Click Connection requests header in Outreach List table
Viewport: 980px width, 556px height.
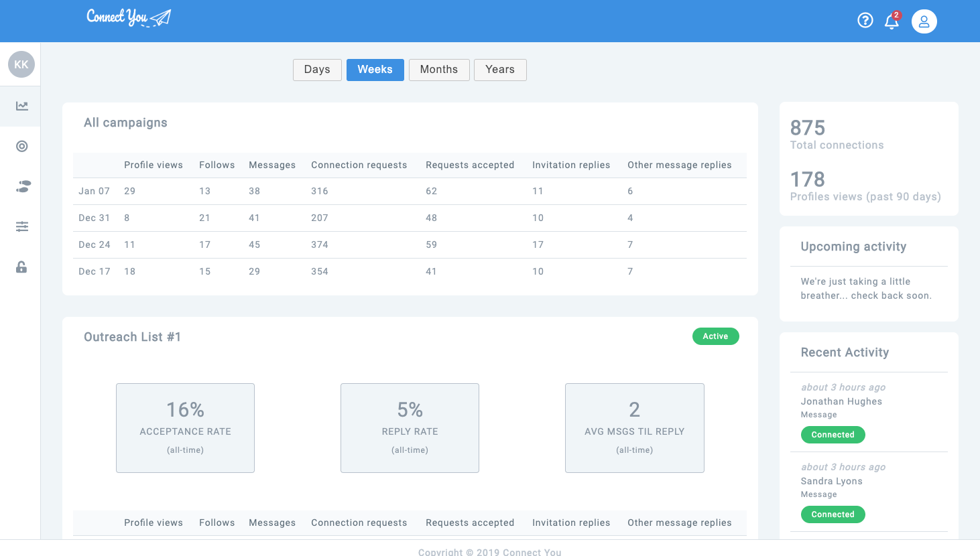coord(359,523)
